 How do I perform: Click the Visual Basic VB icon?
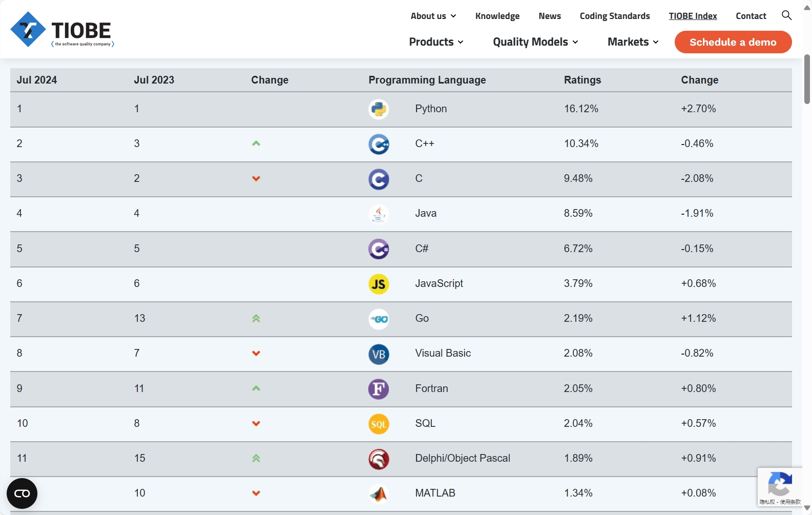(x=379, y=354)
